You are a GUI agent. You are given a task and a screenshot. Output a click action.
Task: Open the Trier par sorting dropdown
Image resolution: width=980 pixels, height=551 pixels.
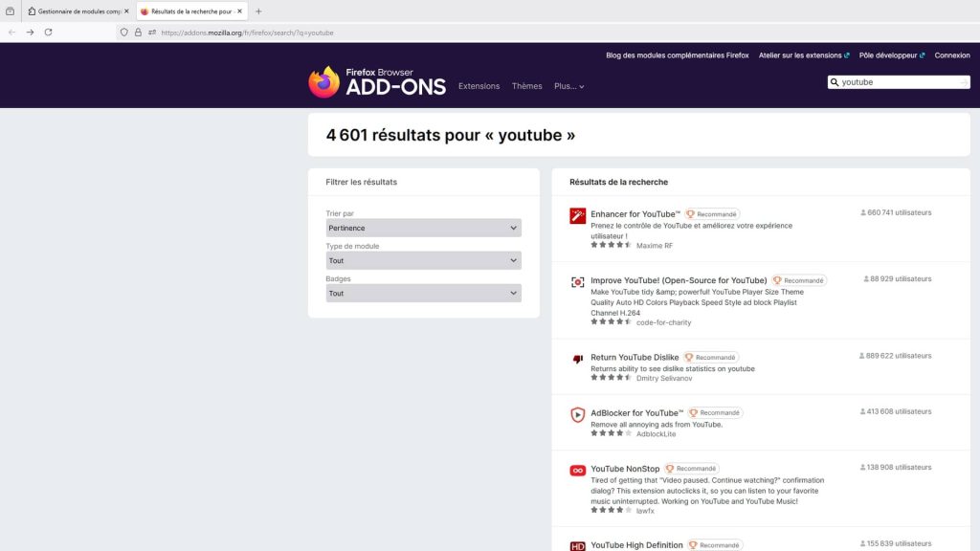pyautogui.click(x=422, y=228)
